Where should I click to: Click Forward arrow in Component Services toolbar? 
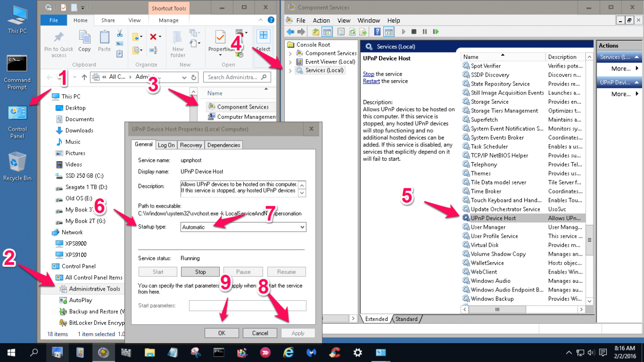(x=301, y=32)
